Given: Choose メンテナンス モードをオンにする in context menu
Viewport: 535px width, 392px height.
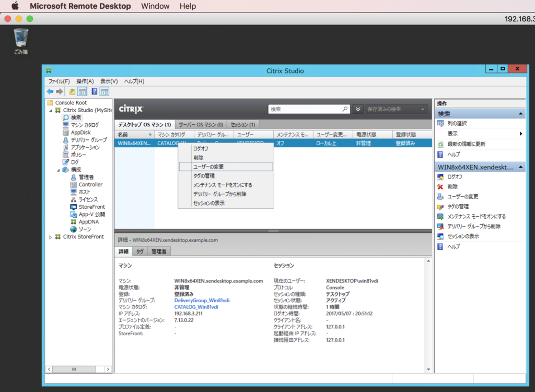Looking at the screenshot, I should (x=226, y=185).
